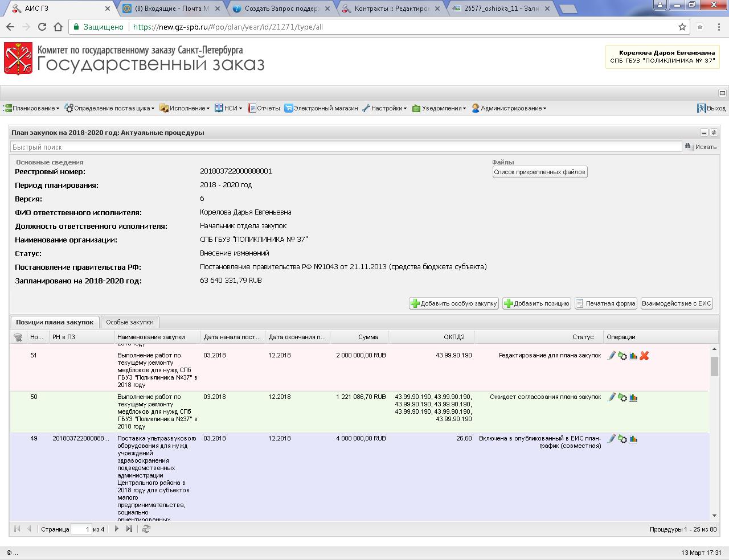Jump to the last page of procedures
Image resolution: width=729 pixels, height=560 pixels.
[x=129, y=529]
